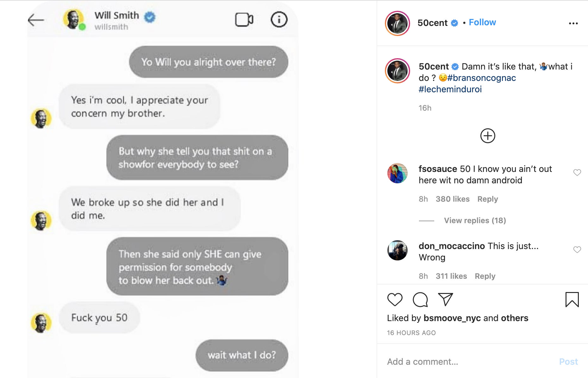Follow the 50cent account
The image size is (588, 378).
click(x=482, y=22)
